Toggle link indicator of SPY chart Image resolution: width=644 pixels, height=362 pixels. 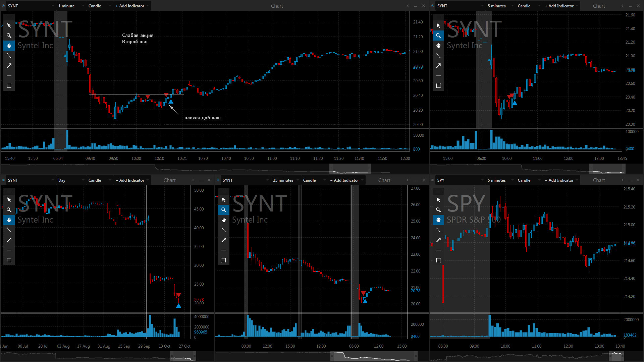(433, 180)
